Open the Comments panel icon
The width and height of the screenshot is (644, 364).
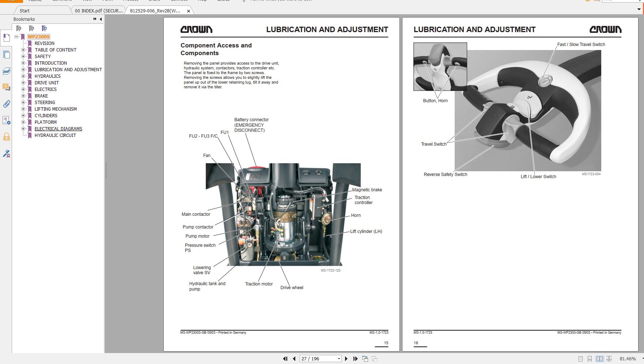pyautogui.click(x=6, y=87)
